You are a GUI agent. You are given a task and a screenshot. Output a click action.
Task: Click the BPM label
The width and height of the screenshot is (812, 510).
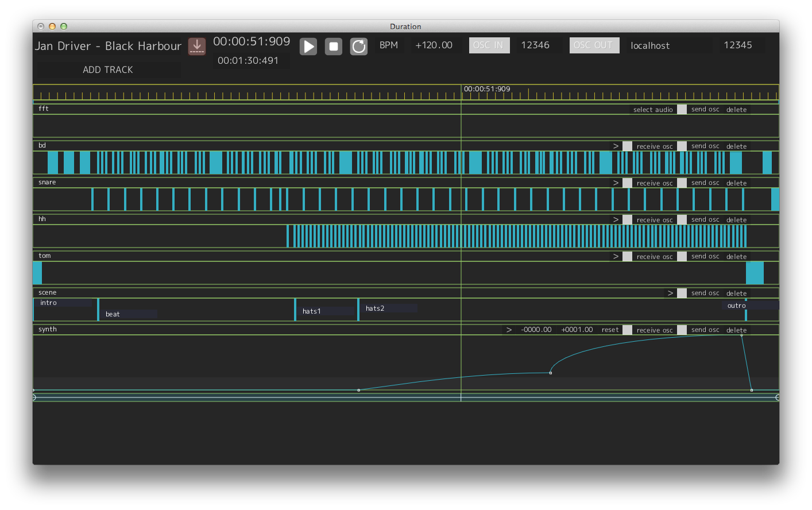click(389, 45)
